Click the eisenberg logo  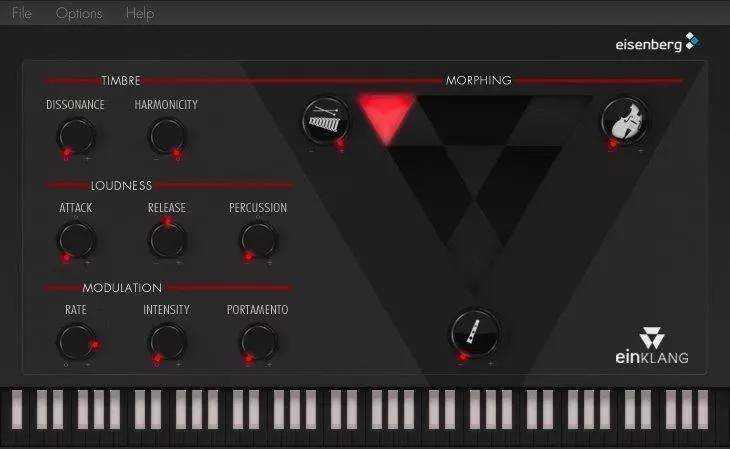(x=657, y=43)
